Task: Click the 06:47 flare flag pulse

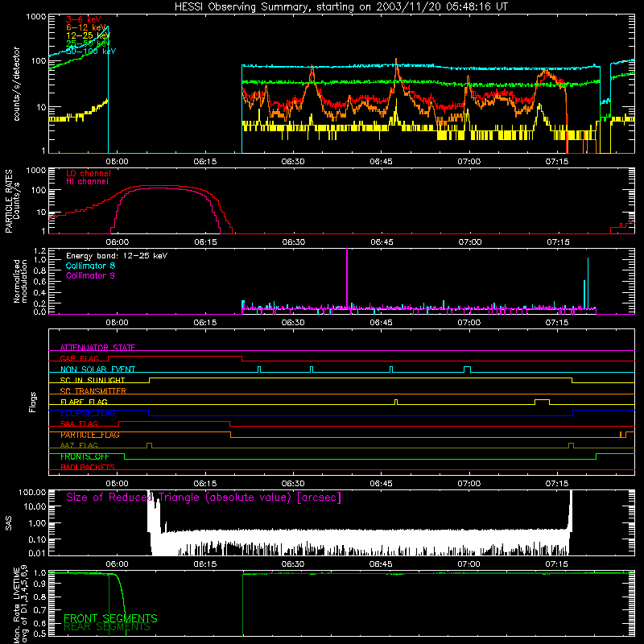Action: (396, 402)
